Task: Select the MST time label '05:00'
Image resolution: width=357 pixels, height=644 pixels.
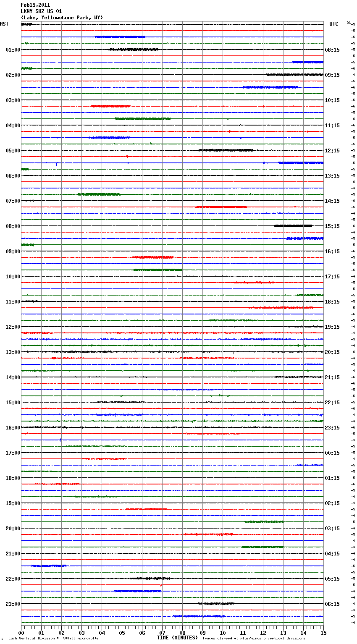Action: [13, 151]
